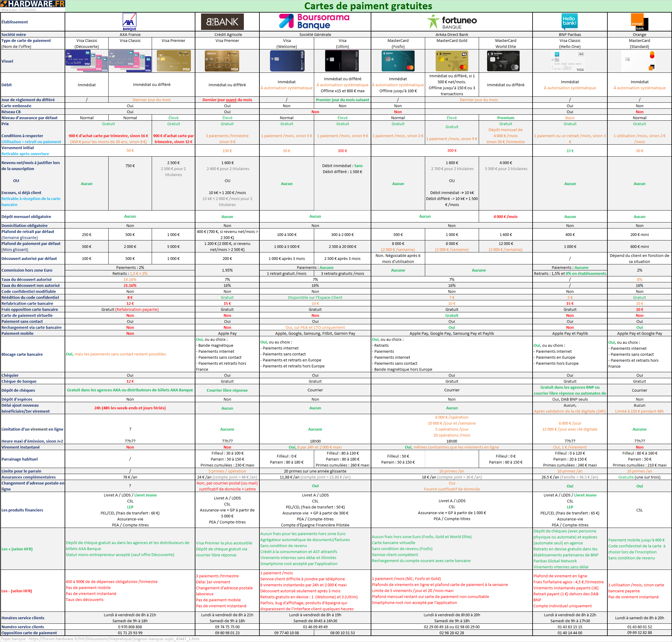Click the 'Retirable après ouverture' blue note
The height and width of the screenshot is (642, 672).
coord(25,154)
